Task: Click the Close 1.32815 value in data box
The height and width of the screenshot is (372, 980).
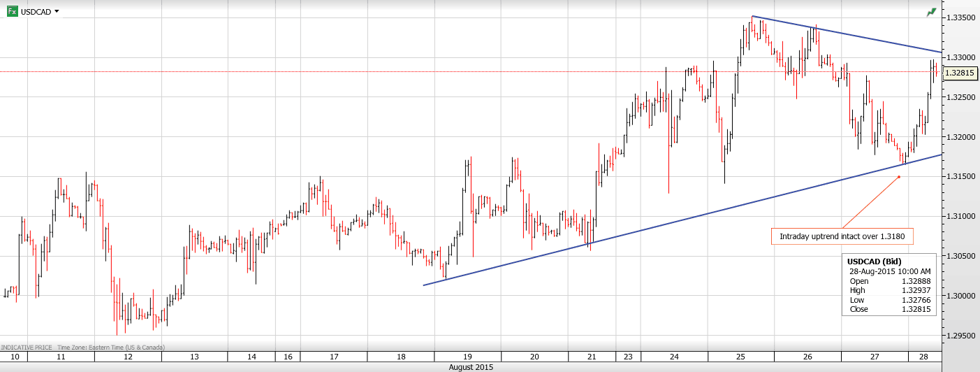Action: point(916,309)
